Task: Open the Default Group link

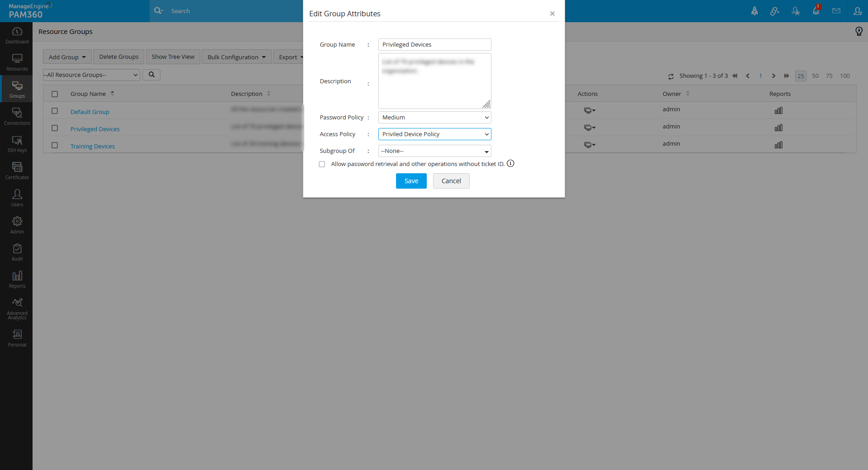Action: (x=90, y=112)
